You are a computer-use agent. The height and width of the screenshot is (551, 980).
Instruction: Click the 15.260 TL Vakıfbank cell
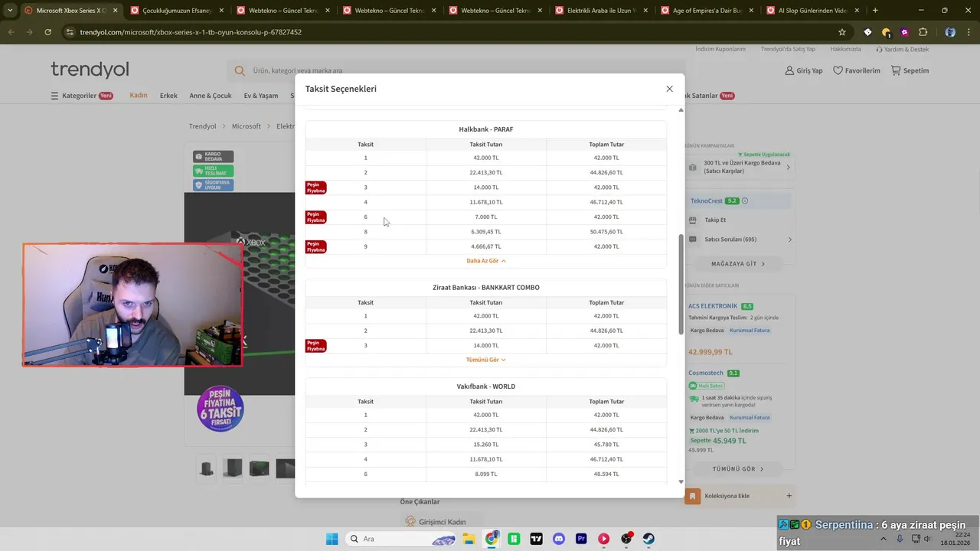pos(486,445)
